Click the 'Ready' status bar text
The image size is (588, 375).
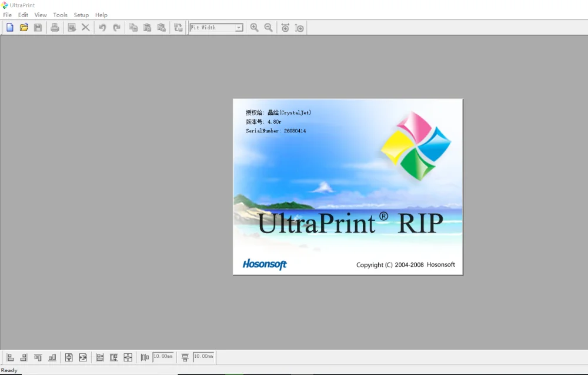(9, 370)
